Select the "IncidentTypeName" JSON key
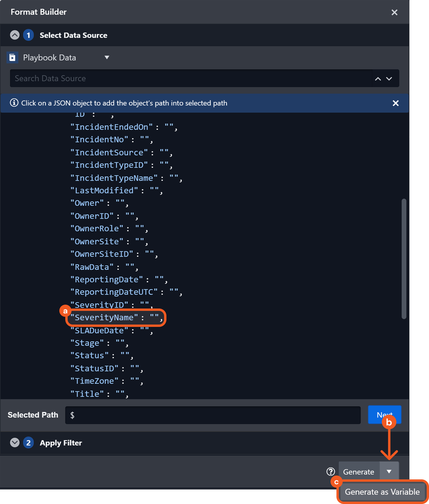The image size is (429, 504). pos(114,178)
